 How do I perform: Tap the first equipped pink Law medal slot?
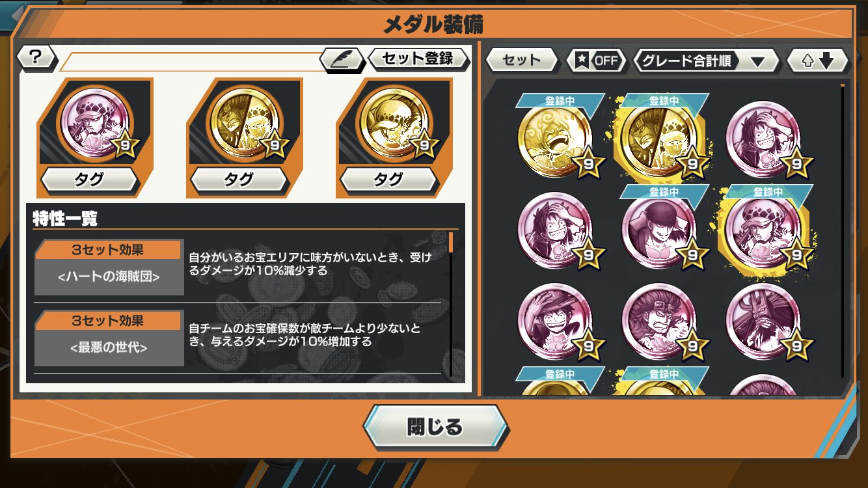tap(96, 123)
